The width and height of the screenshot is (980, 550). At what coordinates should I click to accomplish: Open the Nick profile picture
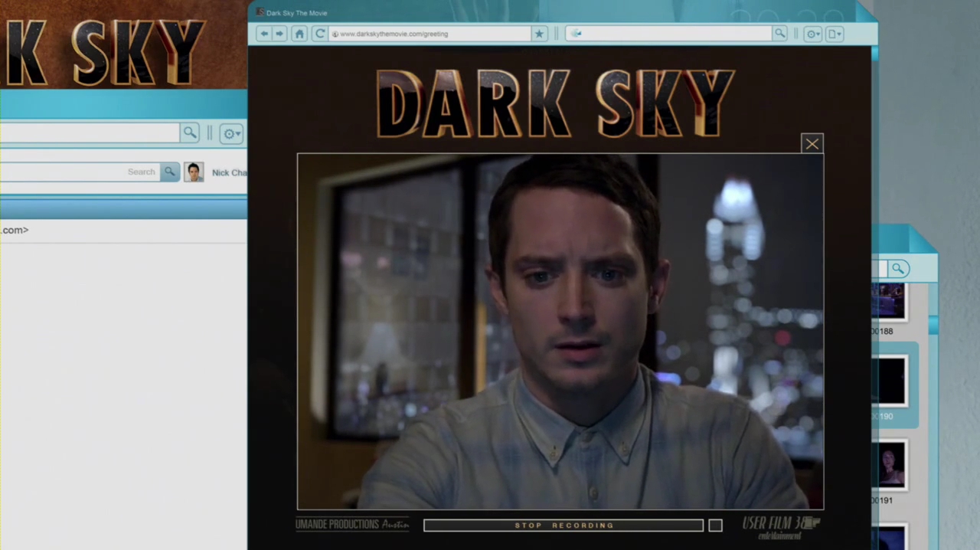pyautogui.click(x=194, y=172)
